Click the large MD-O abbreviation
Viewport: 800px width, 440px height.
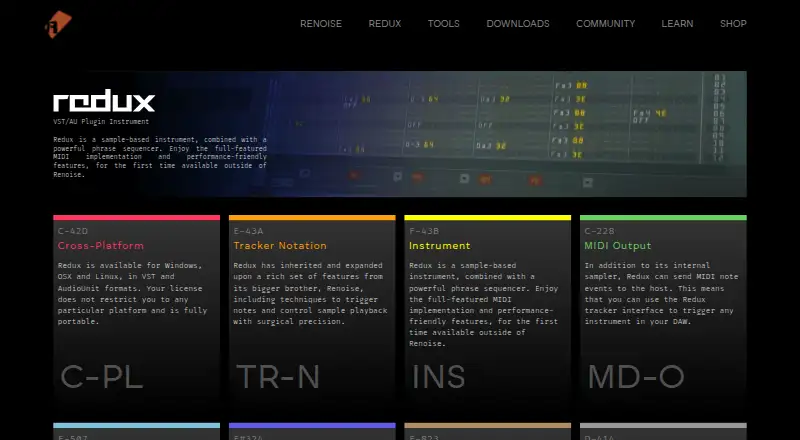click(636, 377)
